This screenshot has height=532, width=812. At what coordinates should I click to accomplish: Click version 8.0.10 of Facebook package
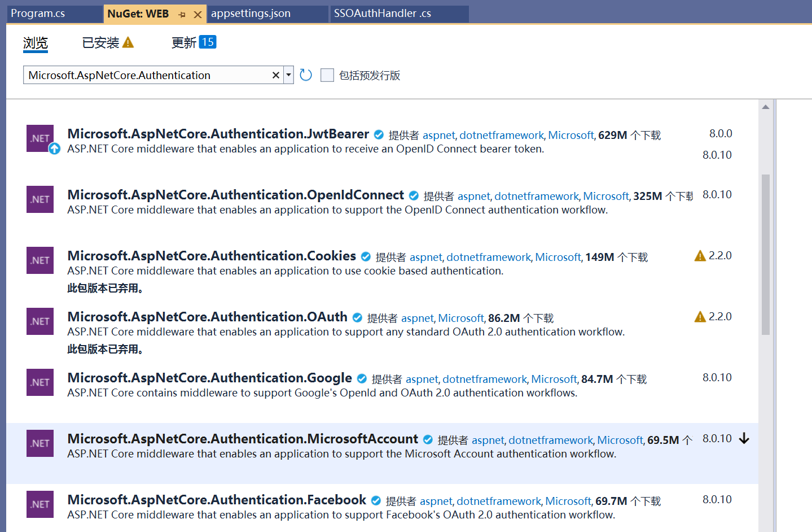click(717, 500)
